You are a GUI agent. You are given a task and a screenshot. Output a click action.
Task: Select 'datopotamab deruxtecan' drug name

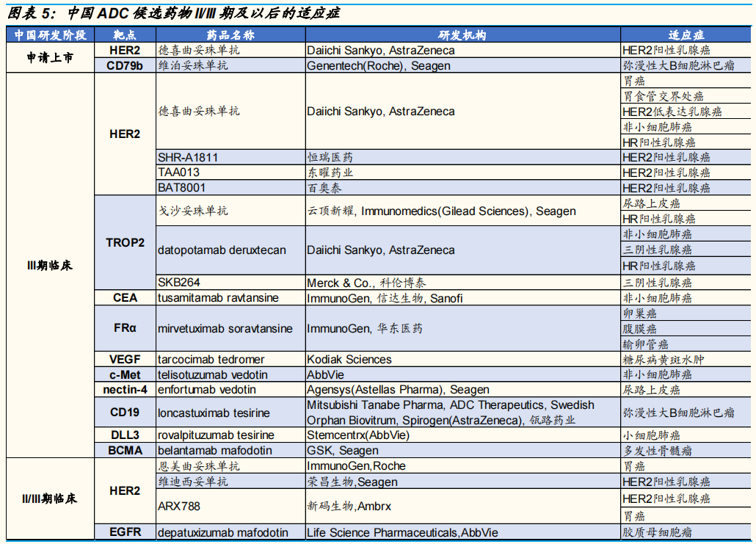tap(222, 250)
